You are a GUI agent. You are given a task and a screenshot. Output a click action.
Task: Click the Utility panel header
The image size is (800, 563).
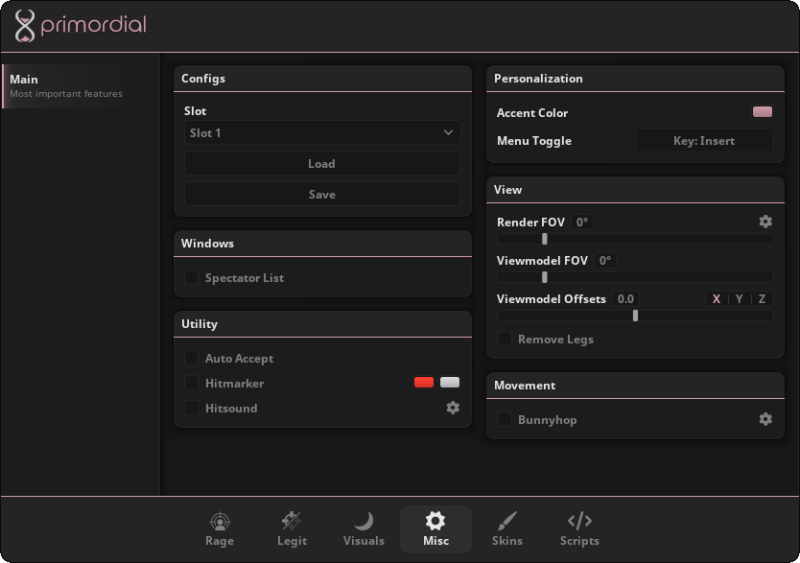coord(322,324)
